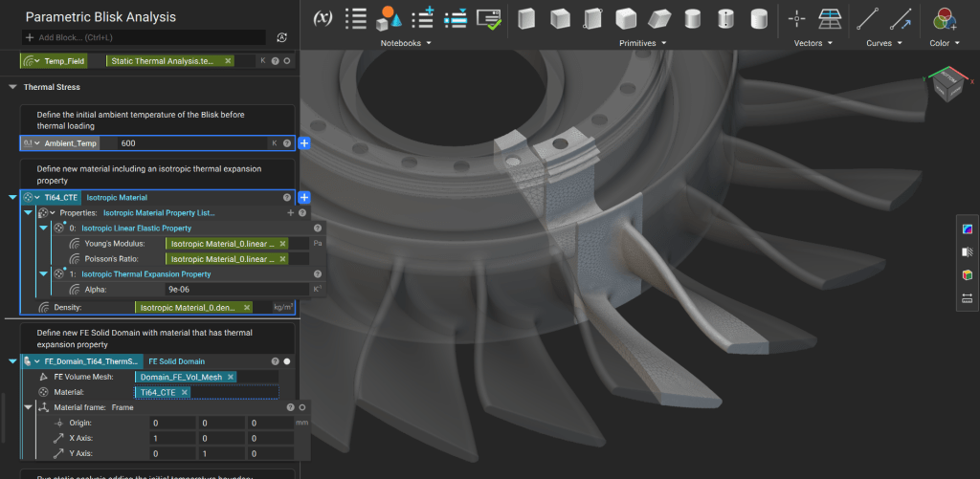This screenshot has width=980, height=479.
Task: Click the plane grid icon in Vectors
Action: click(x=829, y=18)
